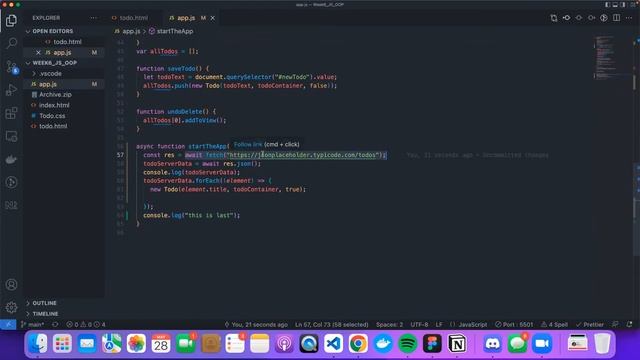Open Figma from the dock
This screenshot has width=640, height=360.
point(432,343)
